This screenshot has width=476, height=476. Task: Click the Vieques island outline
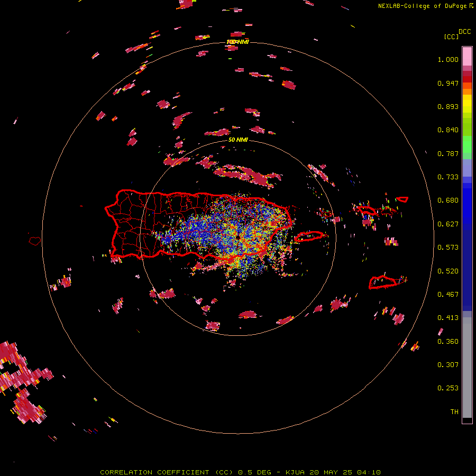pos(309,236)
